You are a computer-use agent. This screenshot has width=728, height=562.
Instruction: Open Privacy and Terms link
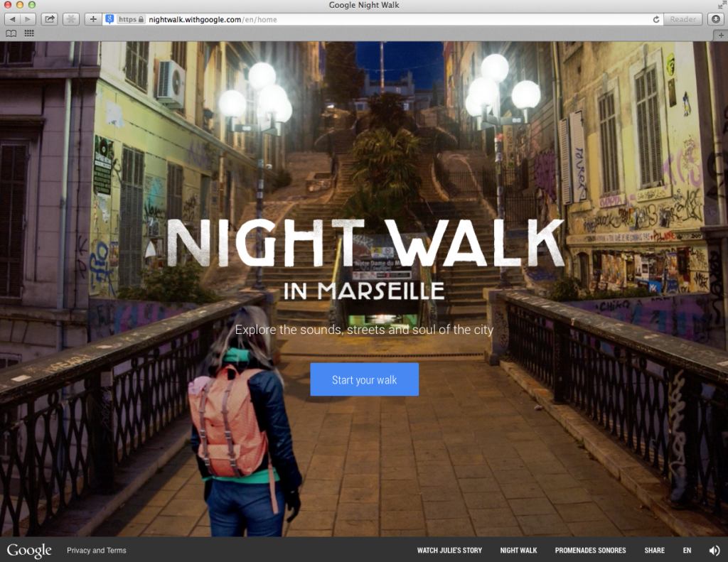click(97, 551)
